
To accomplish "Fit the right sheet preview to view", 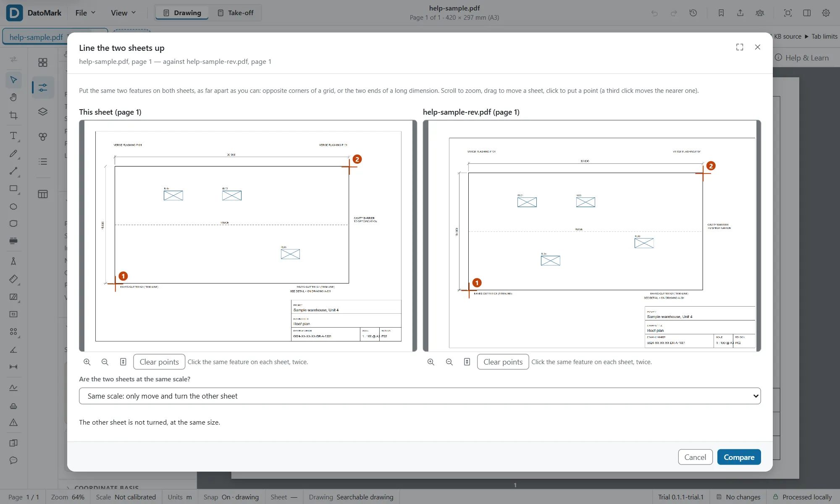I will (467, 362).
